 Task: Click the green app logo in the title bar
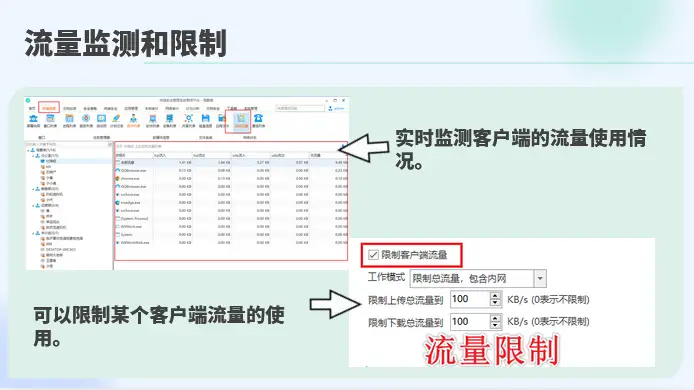pos(28,100)
